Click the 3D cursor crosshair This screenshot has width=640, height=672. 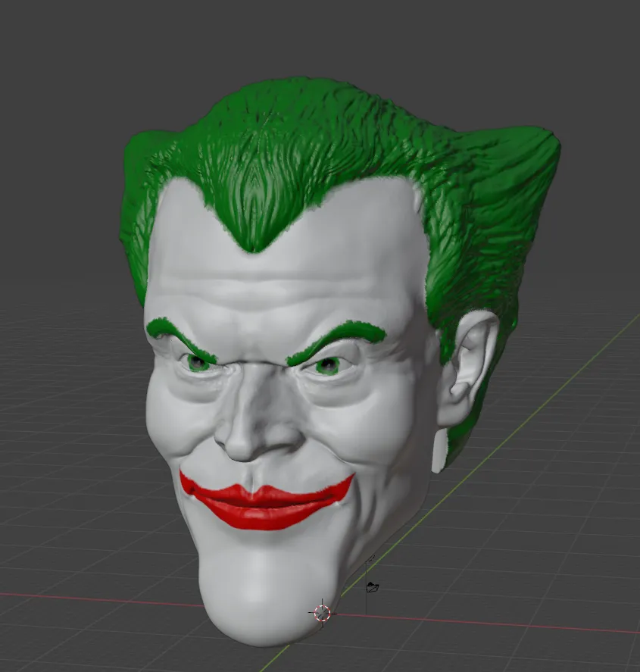pos(322,614)
